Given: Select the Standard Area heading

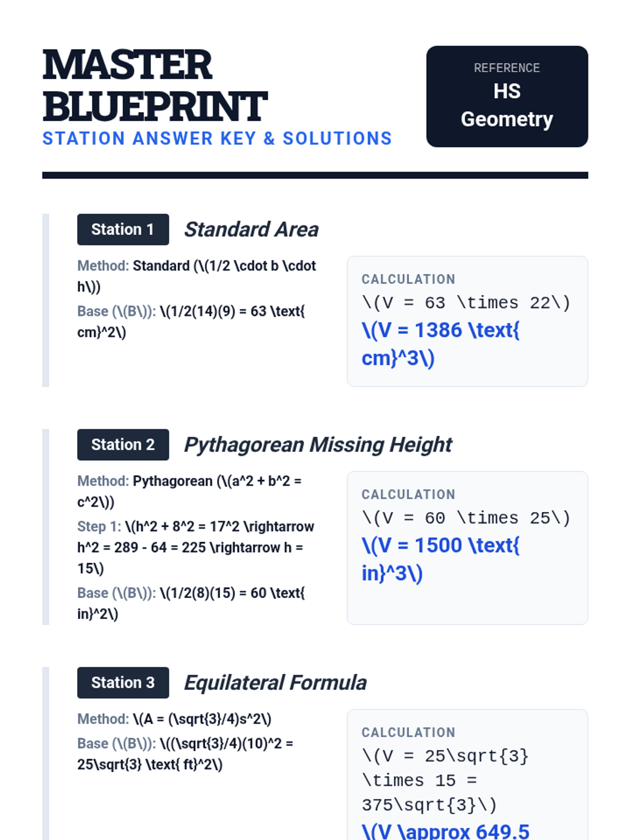Looking at the screenshot, I should [x=251, y=229].
